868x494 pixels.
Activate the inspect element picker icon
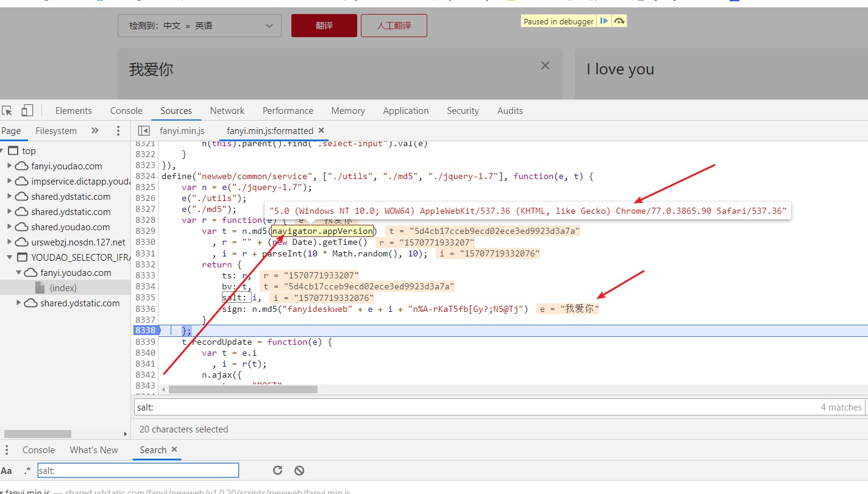coord(7,110)
